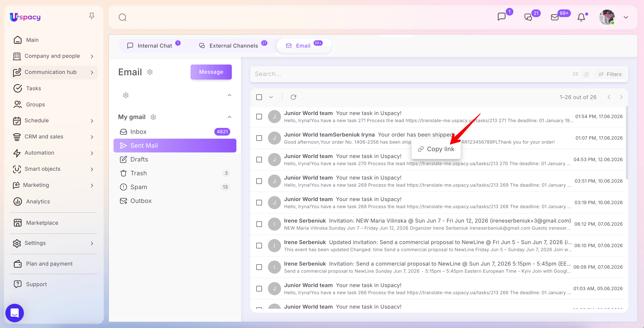Screen dimensions: 644x328
Task: Open the global search magnifier icon
Action: 122,17
